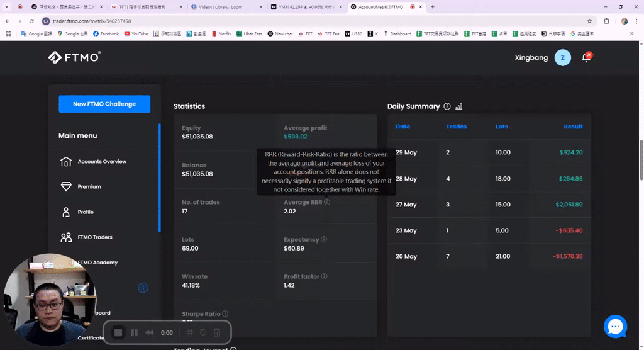Click the browser address bar

click(x=312, y=21)
